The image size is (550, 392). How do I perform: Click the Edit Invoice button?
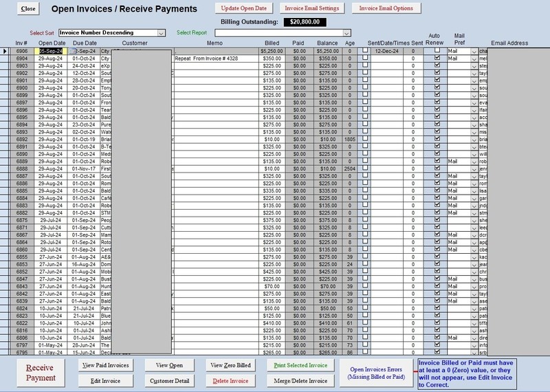coord(106,381)
